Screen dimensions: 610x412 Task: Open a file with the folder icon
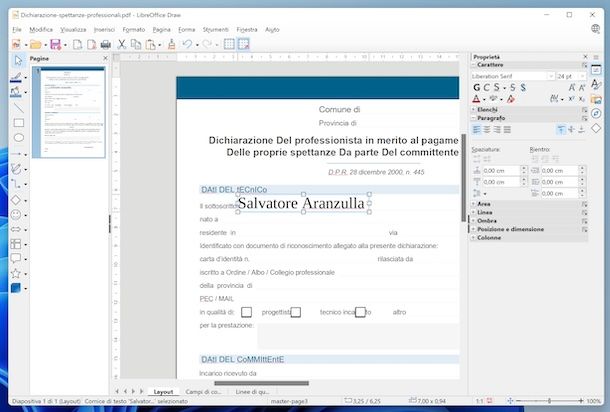point(35,44)
